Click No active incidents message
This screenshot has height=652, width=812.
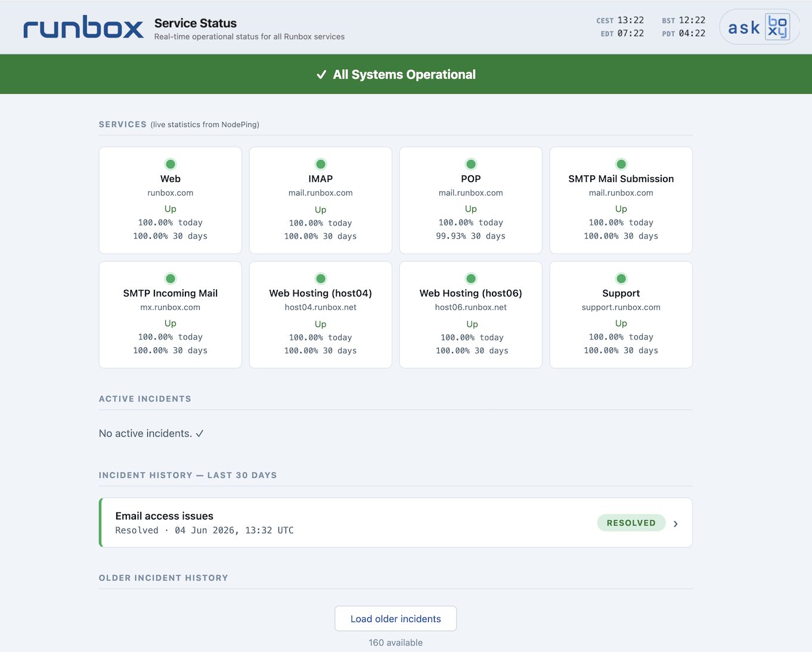click(151, 434)
